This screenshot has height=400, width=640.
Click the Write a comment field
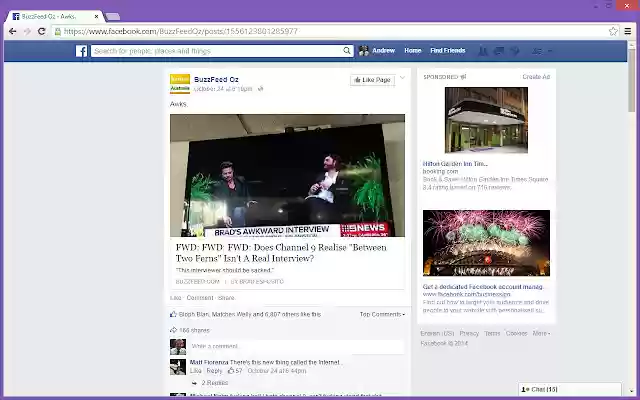(296, 347)
